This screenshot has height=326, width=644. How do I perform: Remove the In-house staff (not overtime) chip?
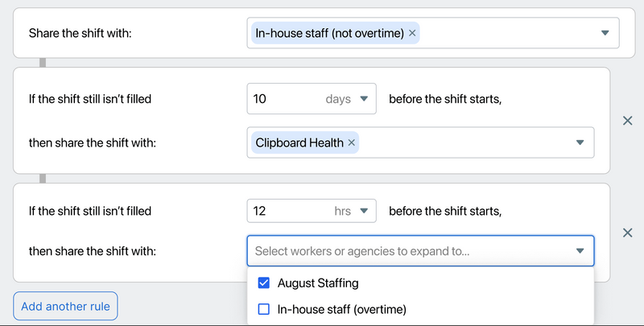tap(412, 33)
